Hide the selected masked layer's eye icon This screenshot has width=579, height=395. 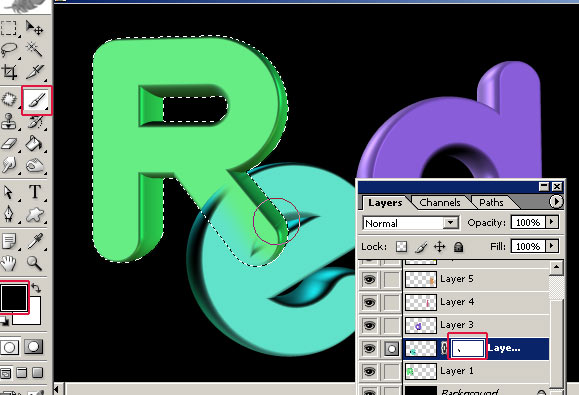click(369, 348)
